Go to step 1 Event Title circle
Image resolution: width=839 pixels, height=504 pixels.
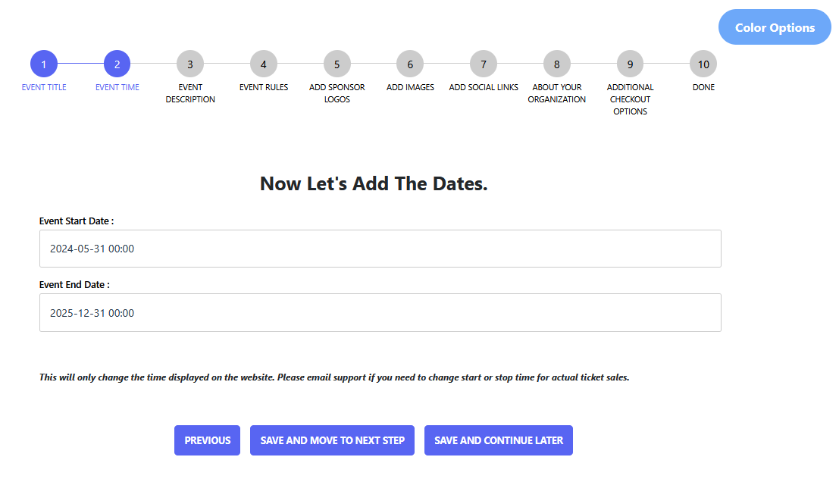44,64
